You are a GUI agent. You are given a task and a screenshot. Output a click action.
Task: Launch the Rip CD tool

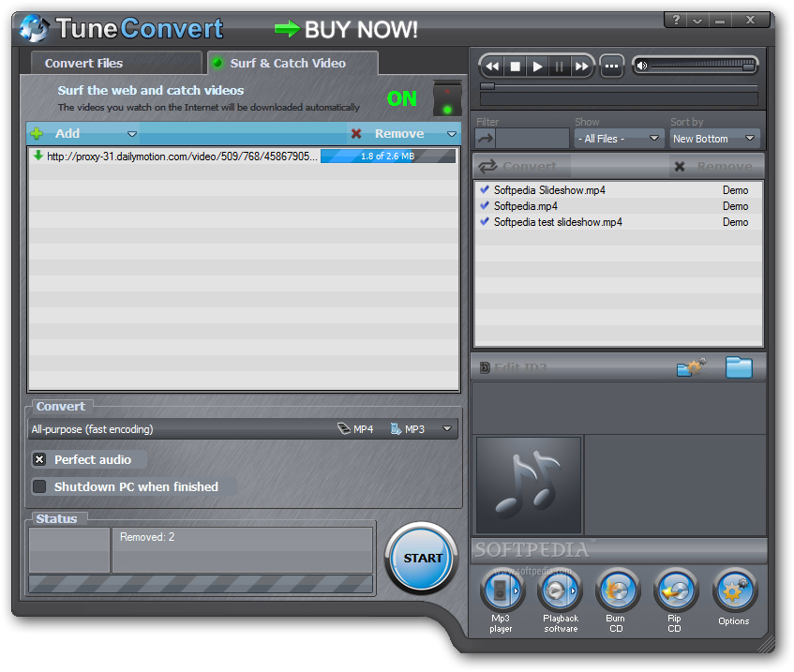pos(675,590)
